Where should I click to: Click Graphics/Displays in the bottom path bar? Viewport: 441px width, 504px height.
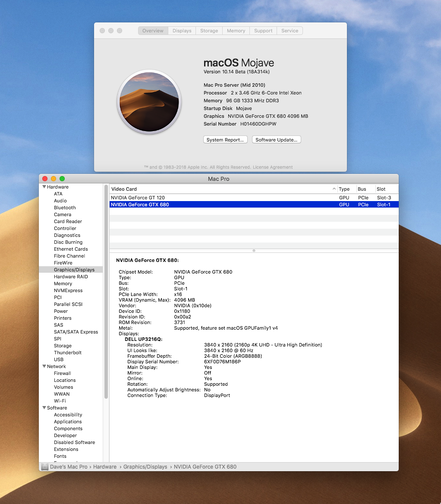(x=145, y=467)
